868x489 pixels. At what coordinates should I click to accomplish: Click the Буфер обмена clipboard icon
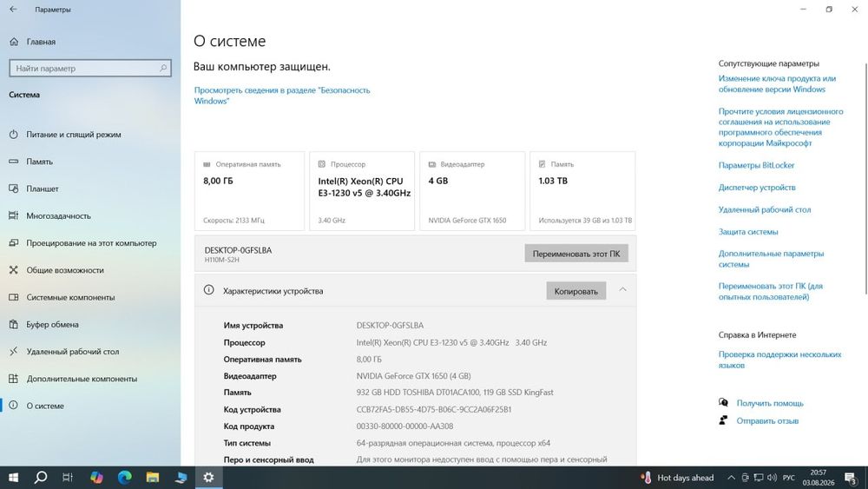pyautogui.click(x=14, y=325)
